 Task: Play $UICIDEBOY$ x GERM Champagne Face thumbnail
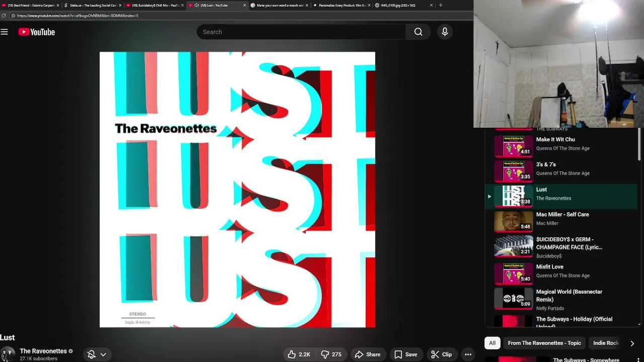pyautogui.click(x=513, y=246)
